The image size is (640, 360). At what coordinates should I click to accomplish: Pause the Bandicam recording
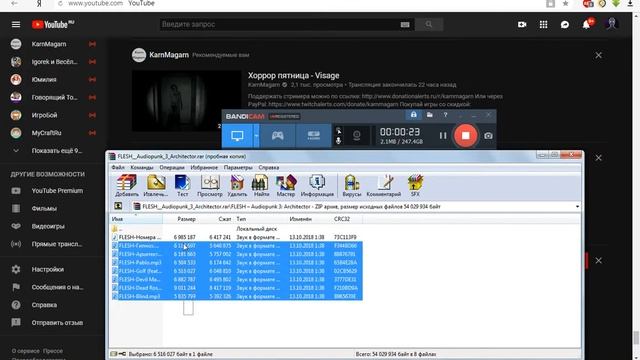click(443, 136)
